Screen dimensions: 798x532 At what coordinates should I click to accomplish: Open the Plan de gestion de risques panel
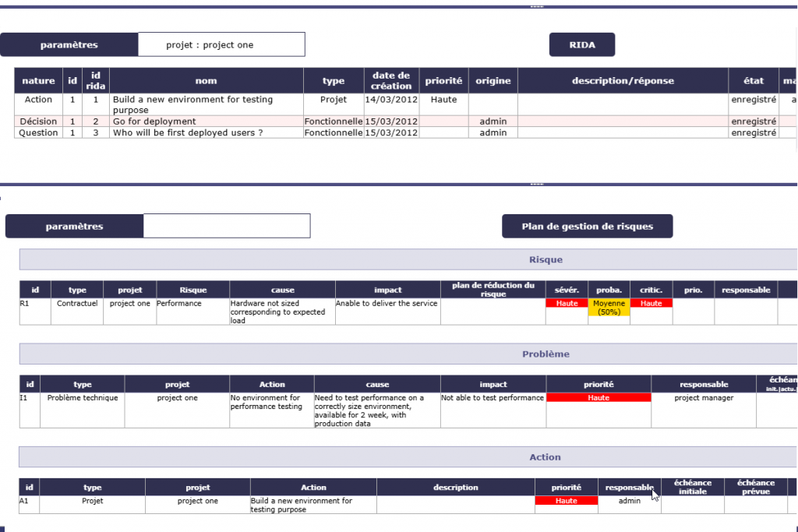coord(588,226)
